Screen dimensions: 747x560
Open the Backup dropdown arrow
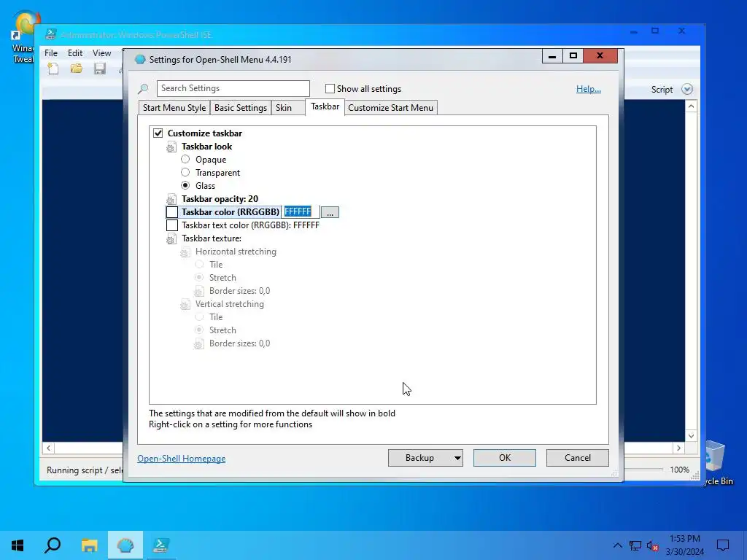coord(457,458)
